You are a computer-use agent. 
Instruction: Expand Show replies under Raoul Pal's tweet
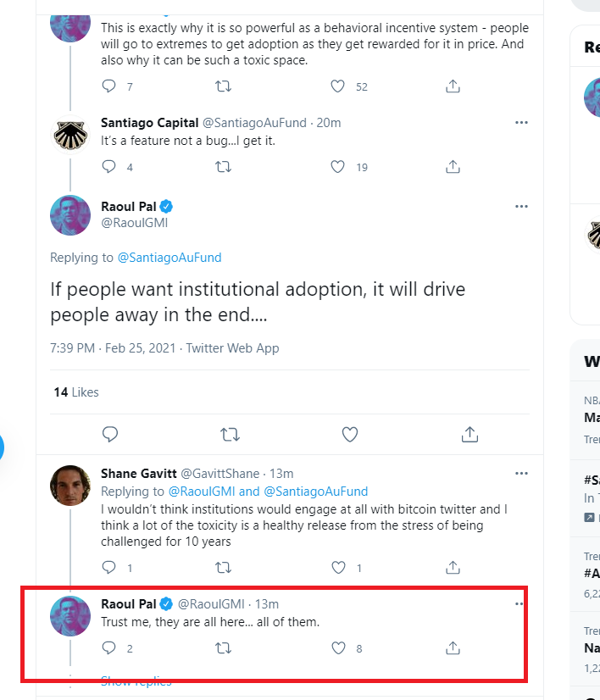click(x=136, y=681)
